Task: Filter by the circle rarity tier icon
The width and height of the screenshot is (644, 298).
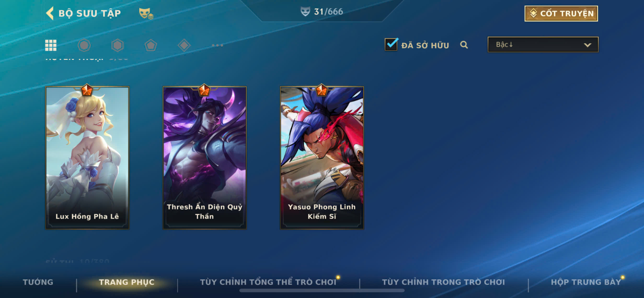Action: pyautogui.click(x=84, y=45)
